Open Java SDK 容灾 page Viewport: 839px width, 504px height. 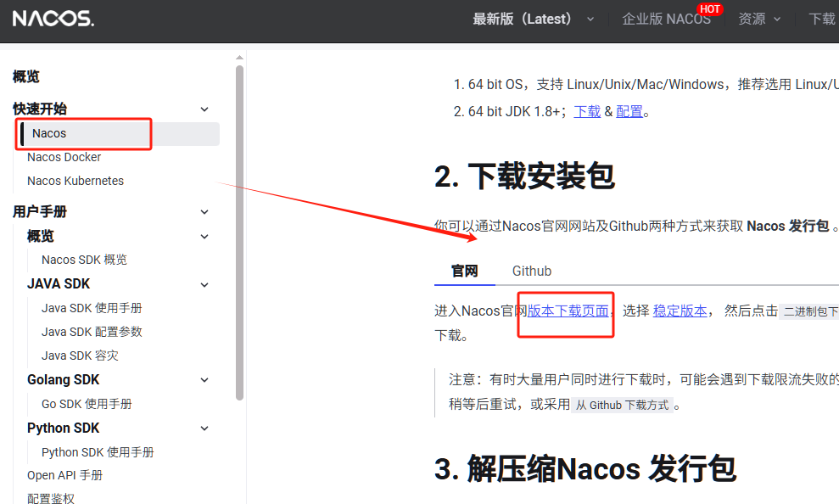click(x=80, y=356)
